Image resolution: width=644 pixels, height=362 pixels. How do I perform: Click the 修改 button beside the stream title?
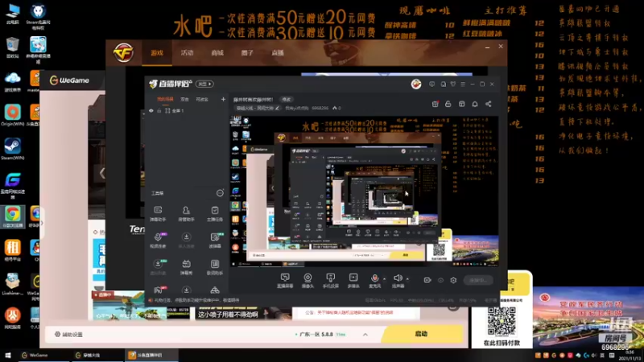[287, 99]
